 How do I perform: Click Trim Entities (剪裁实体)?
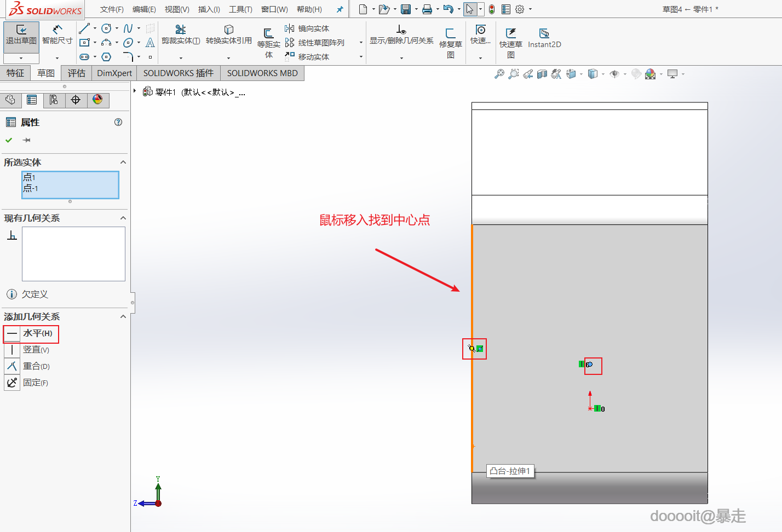point(181,34)
